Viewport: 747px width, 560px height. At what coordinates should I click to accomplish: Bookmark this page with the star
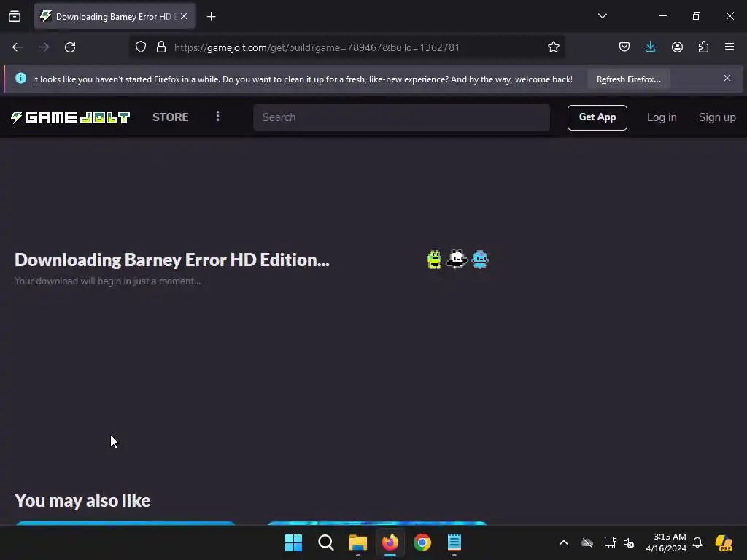(553, 47)
